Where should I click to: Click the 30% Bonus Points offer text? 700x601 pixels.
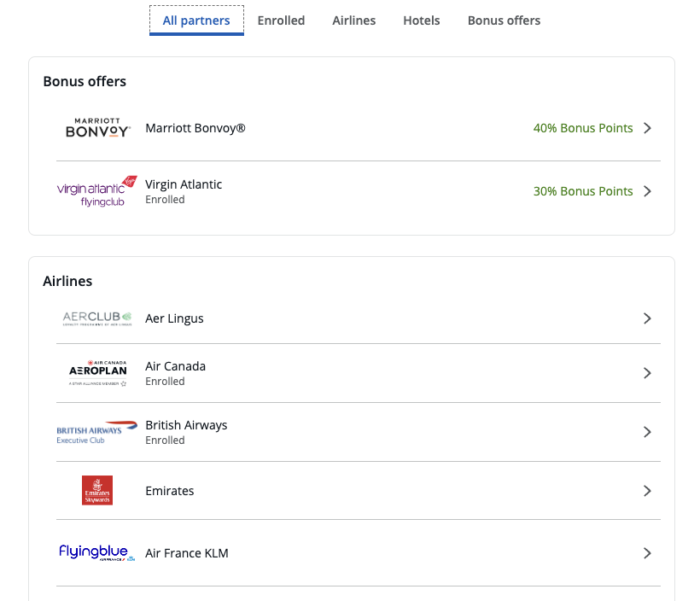pyautogui.click(x=583, y=191)
